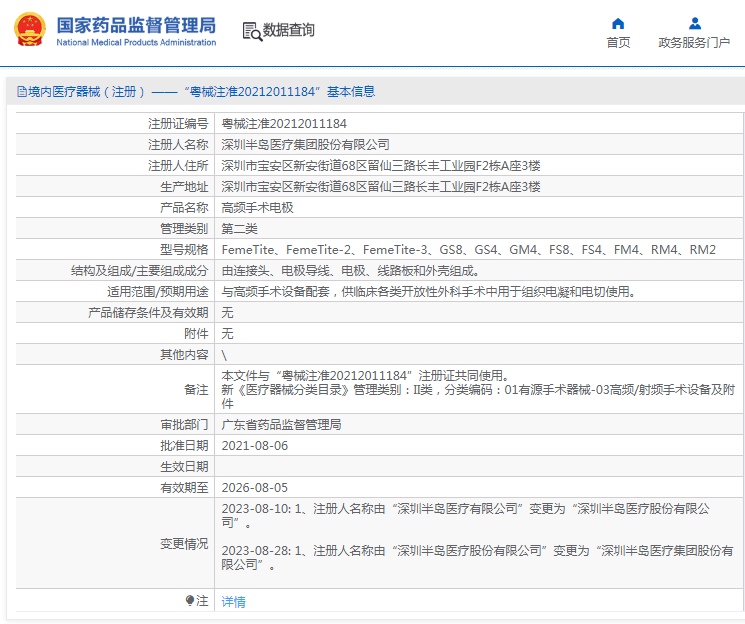The height and width of the screenshot is (624, 745).
Task: Click the 审批部门 label
Action: [184, 424]
